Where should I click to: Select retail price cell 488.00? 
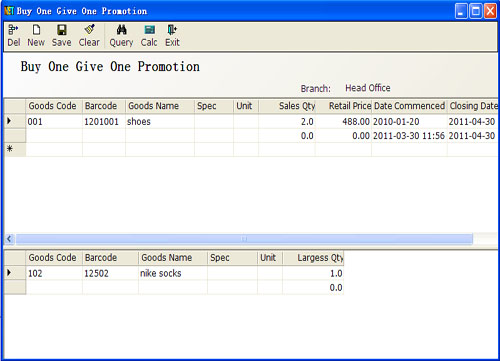tap(344, 122)
